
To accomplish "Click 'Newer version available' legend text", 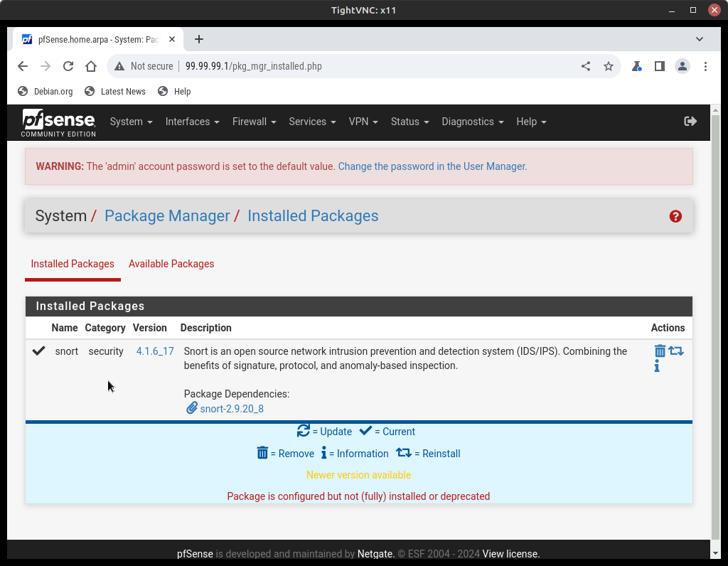I will click(x=358, y=475).
